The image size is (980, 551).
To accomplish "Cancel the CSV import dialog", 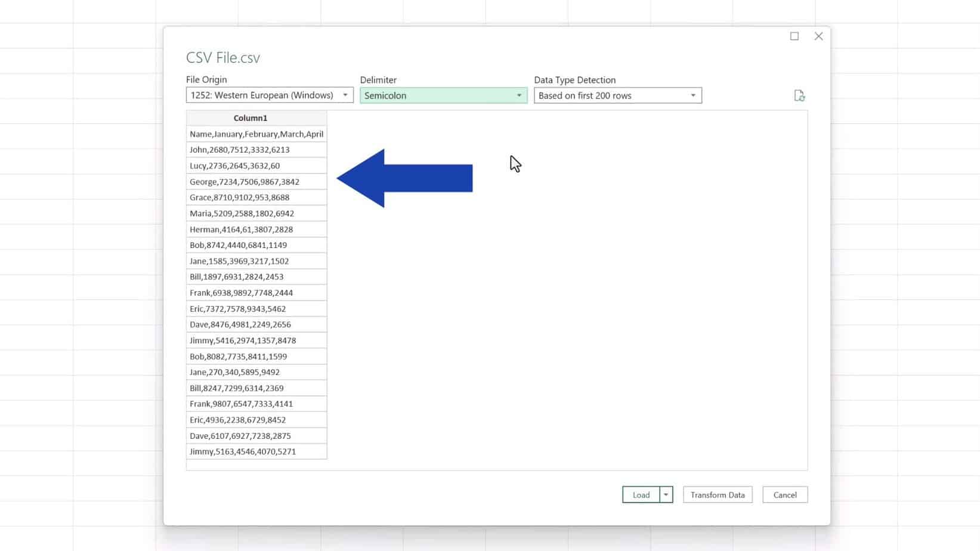I will coord(785,494).
